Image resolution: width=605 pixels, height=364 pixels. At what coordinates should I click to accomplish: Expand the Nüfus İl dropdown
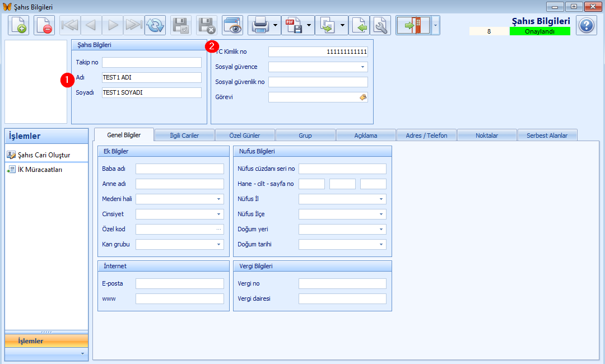point(381,199)
